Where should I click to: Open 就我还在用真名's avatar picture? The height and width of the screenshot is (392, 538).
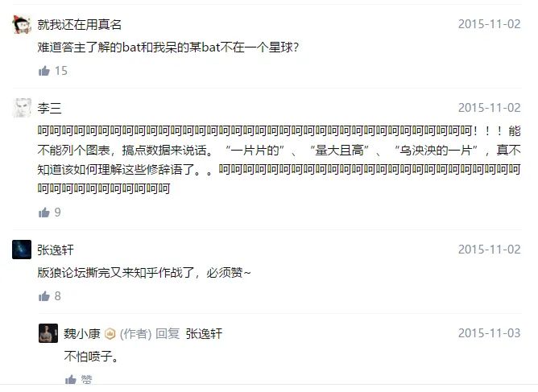(x=22, y=25)
